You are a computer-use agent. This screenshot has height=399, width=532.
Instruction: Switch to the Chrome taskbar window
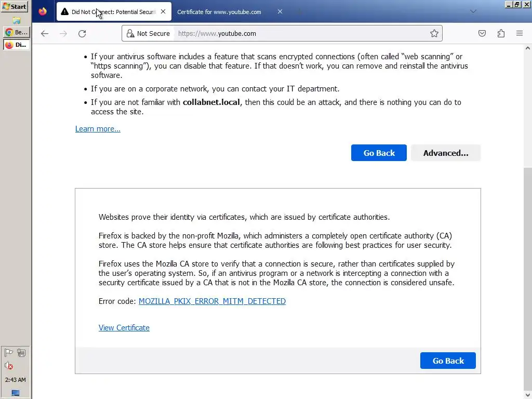[x=16, y=32]
